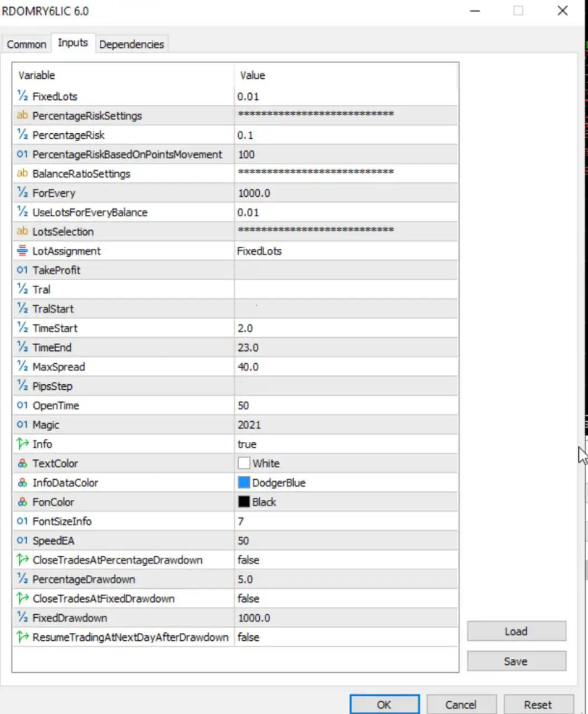Viewport: 588px width, 714px height.
Task: Toggle the Info value set to true
Action: coord(247,444)
